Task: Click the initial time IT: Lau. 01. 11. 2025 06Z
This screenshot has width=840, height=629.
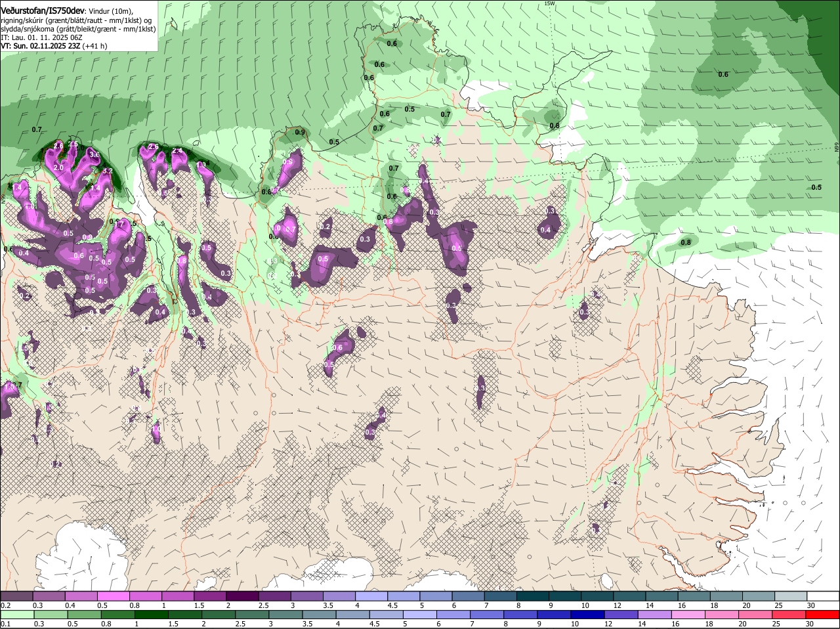Action: click(41, 37)
